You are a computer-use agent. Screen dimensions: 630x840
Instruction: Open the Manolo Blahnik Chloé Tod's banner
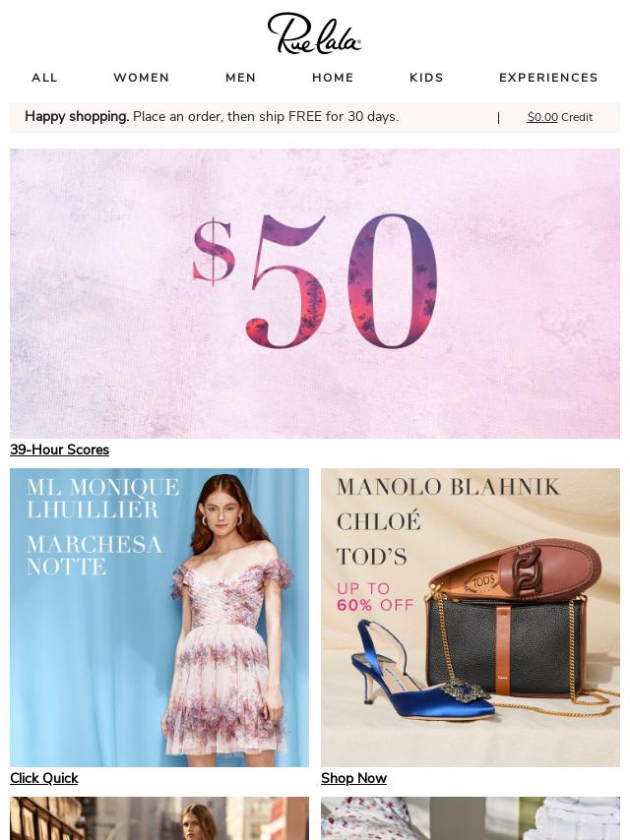pos(471,618)
